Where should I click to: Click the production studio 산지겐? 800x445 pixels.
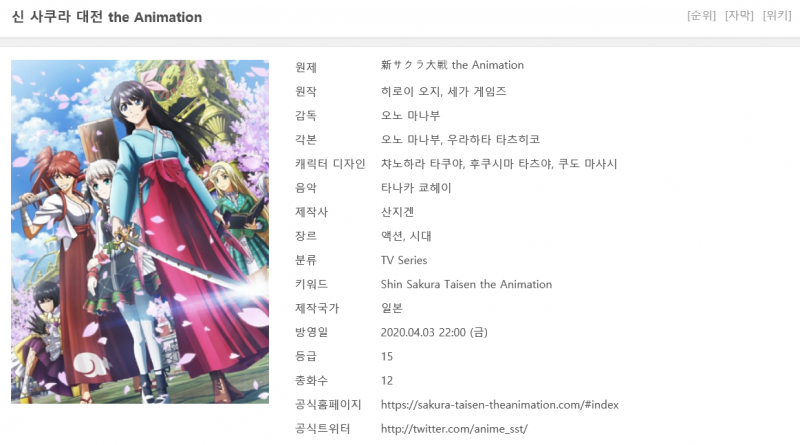397,212
